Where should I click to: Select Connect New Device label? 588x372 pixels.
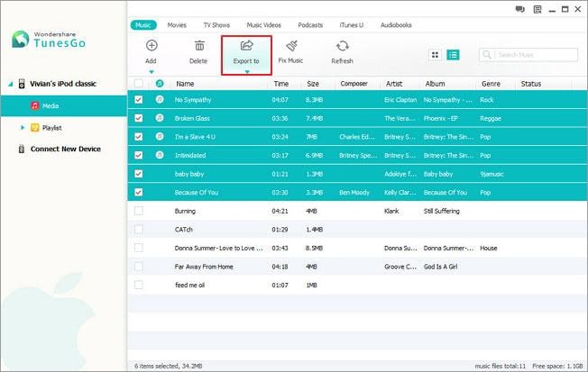pos(66,150)
